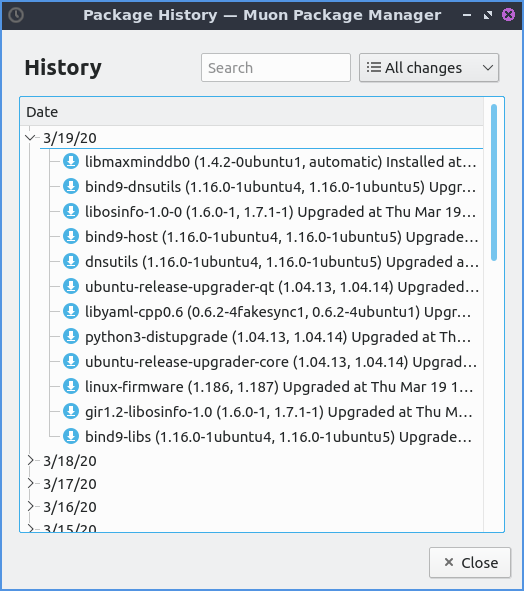Click the Date column header
The height and width of the screenshot is (591, 524).
pos(251,112)
